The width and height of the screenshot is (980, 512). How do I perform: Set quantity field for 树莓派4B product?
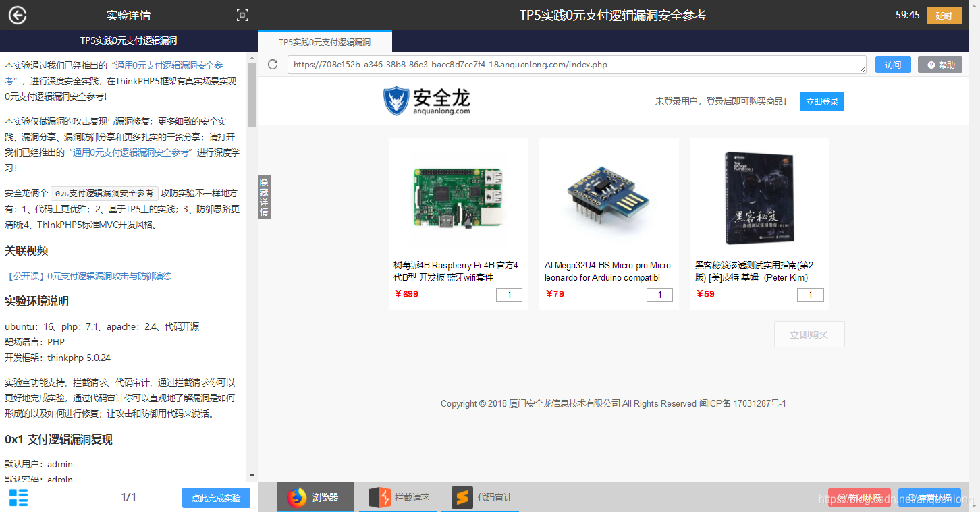pos(509,295)
